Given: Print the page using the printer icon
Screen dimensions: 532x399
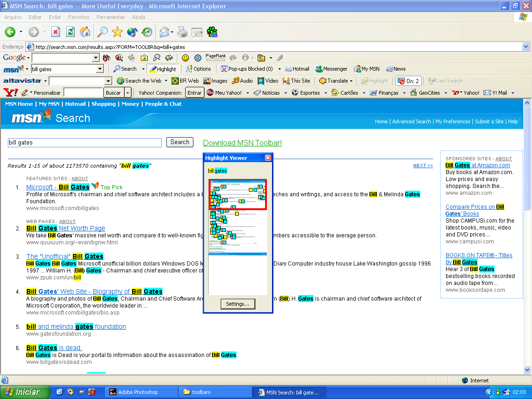Looking at the screenshot, I should [182, 32].
